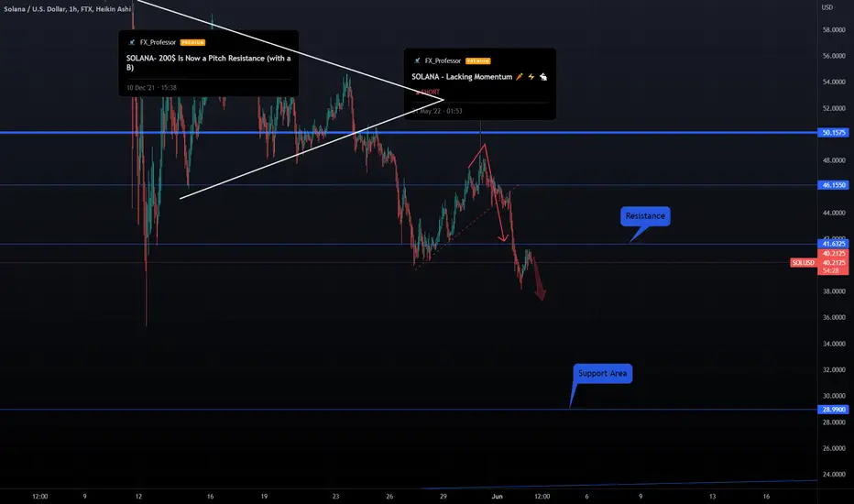Click the '13' date on the time axis
The width and height of the screenshot is (854, 504).
tap(712, 497)
